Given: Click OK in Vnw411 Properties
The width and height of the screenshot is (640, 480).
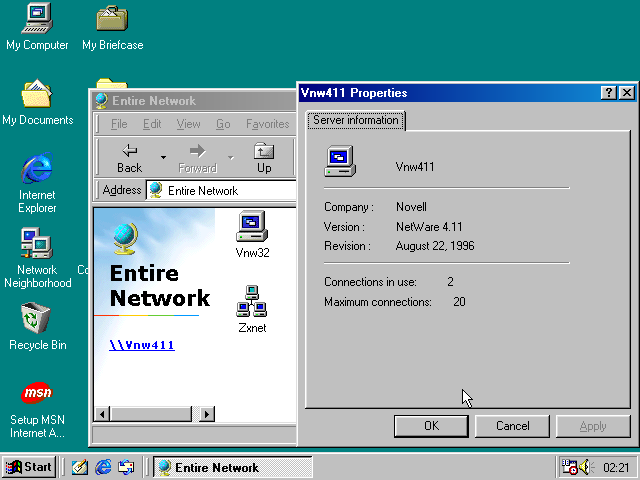Looking at the screenshot, I should 431,426.
